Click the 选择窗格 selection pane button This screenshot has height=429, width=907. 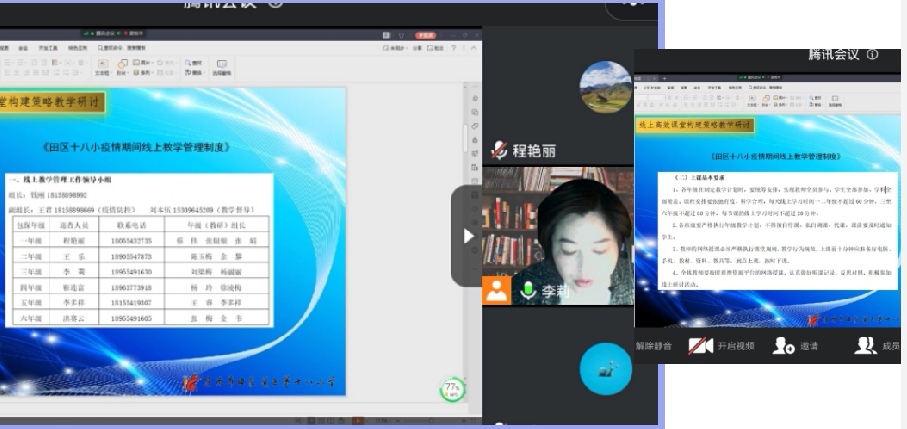pyautogui.click(x=220, y=68)
